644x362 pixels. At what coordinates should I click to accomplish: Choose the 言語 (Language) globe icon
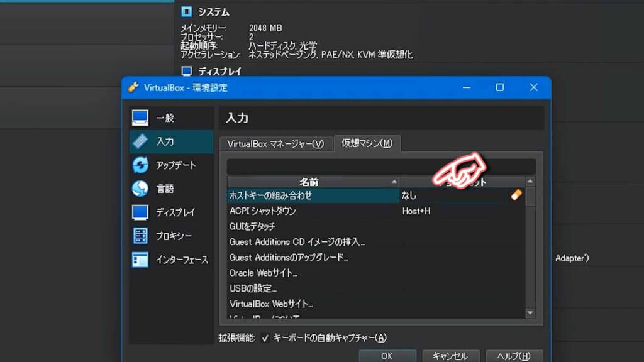(x=140, y=189)
